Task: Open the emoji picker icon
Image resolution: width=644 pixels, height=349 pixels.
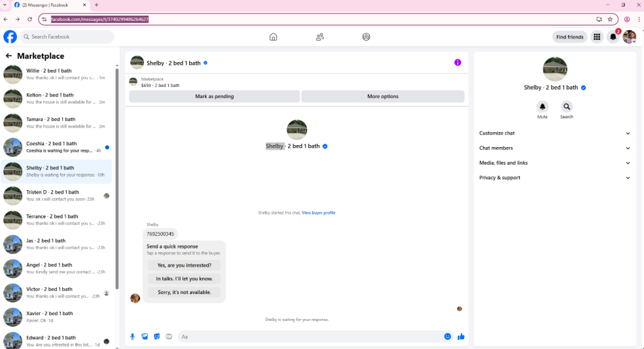Action: tap(447, 337)
